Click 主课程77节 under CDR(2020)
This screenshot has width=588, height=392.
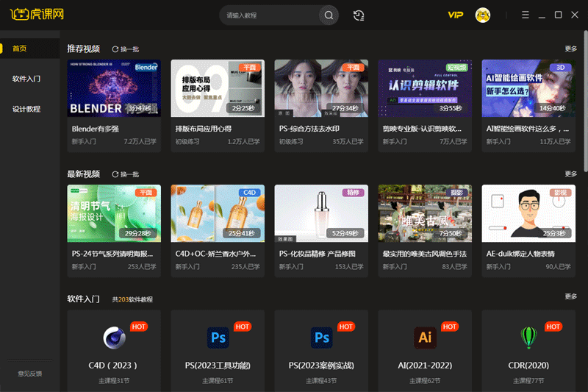tap(528, 381)
